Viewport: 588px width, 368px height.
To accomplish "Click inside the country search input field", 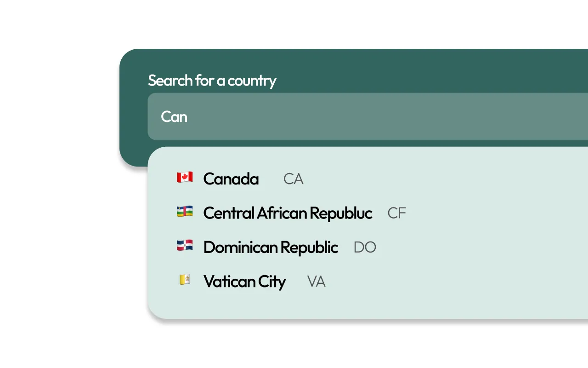I will pos(322,116).
